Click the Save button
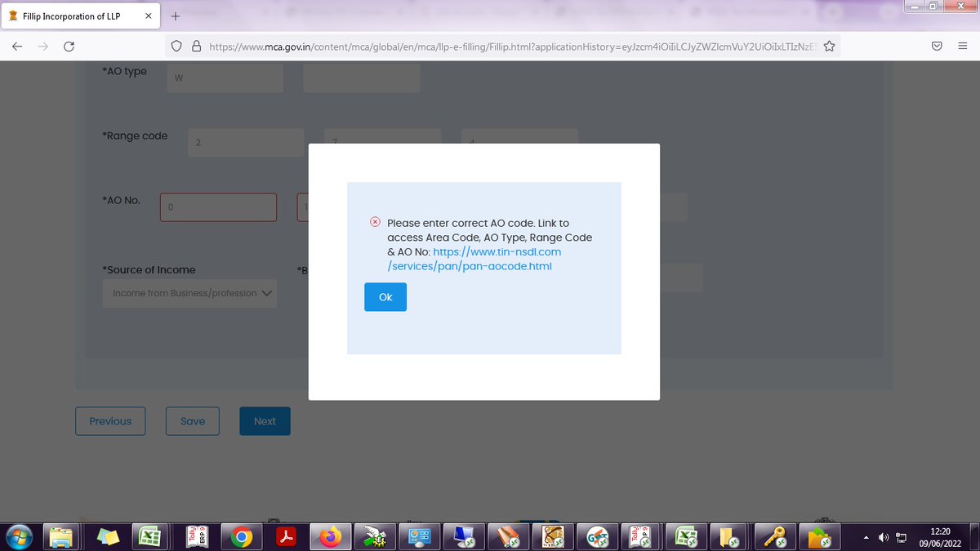 click(x=193, y=421)
